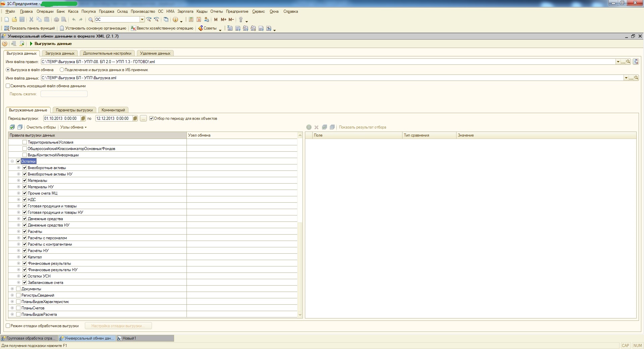Viewport: 644px width, 349px height.
Task: Click 'Ввести хозяйственную операцию' button
Action: [x=162, y=28]
